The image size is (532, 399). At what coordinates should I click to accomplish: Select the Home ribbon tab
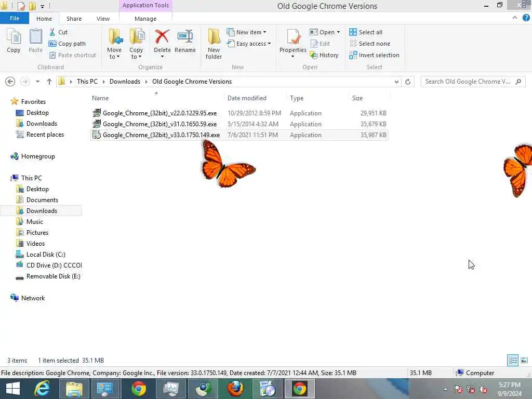pyautogui.click(x=44, y=19)
